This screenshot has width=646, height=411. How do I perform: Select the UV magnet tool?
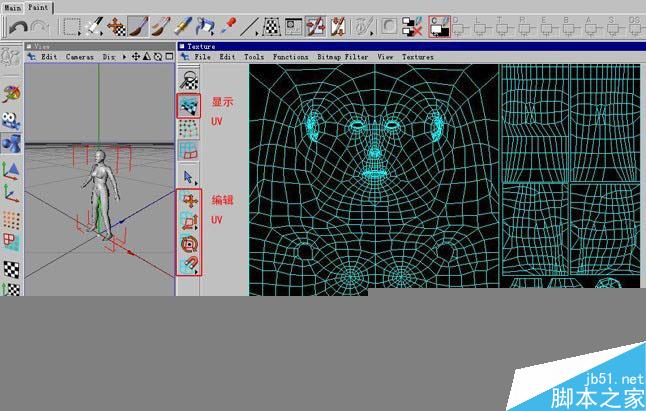pos(189,264)
